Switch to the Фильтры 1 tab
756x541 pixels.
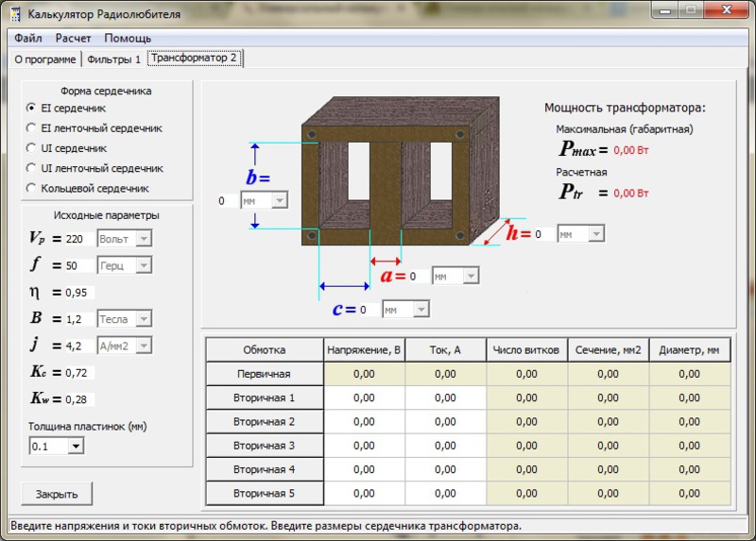tap(113, 59)
